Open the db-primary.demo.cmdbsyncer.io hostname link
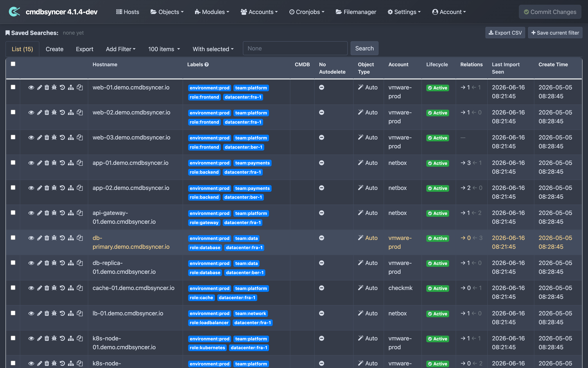 click(x=131, y=242)
